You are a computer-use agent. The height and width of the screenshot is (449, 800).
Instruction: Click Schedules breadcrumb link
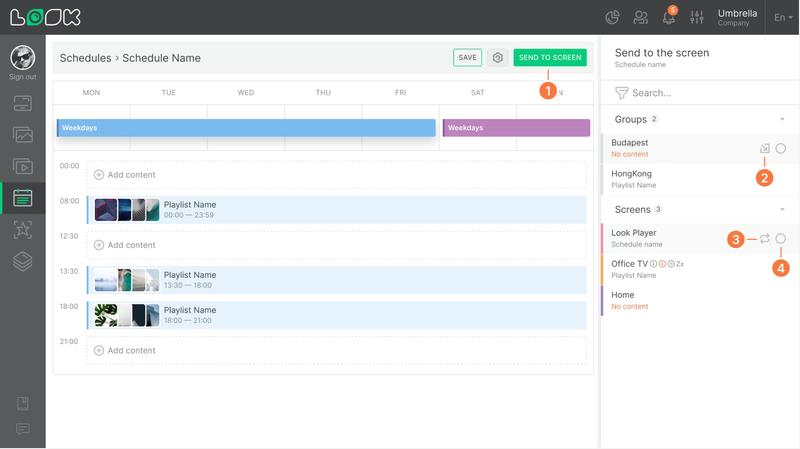(85, 58)
